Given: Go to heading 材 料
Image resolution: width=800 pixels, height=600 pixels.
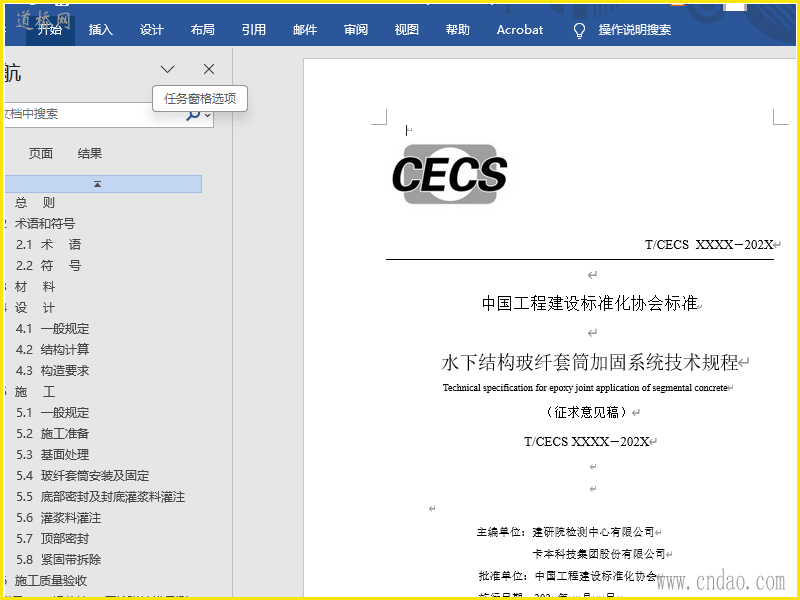Looking at the screenshot, I should (34, 287).
